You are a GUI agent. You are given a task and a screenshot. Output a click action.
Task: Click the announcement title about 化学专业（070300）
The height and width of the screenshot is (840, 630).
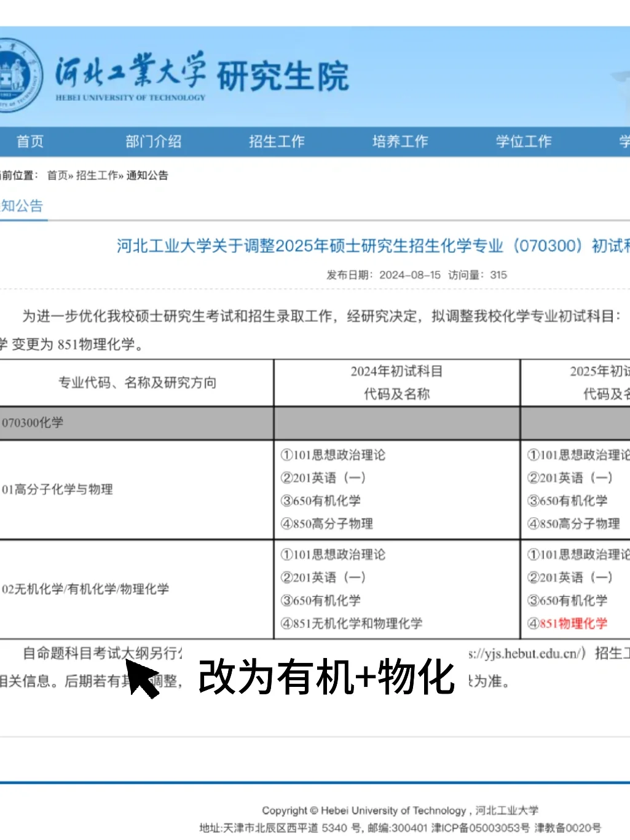click(x=373, y=246)
